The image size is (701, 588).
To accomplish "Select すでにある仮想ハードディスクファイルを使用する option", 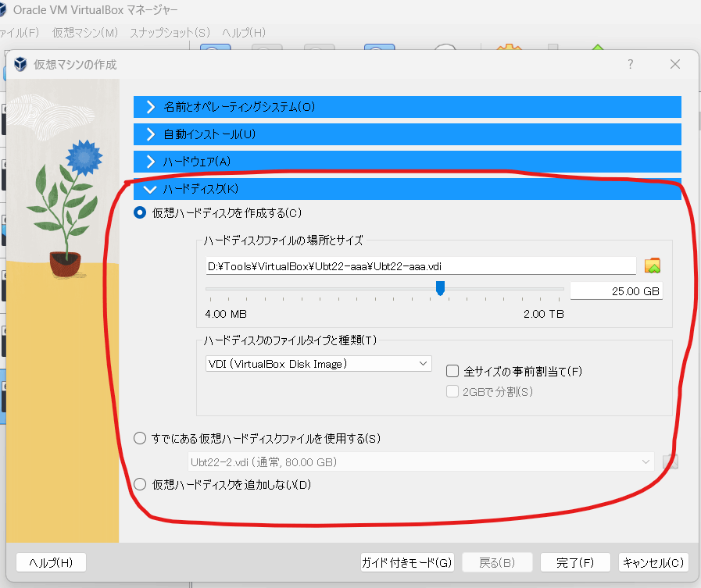I will pyautogui.click(x=140, y=438).
